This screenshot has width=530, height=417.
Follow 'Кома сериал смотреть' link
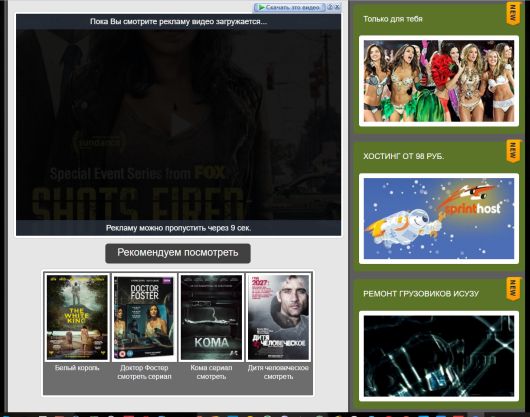click(x=211, y=372)
